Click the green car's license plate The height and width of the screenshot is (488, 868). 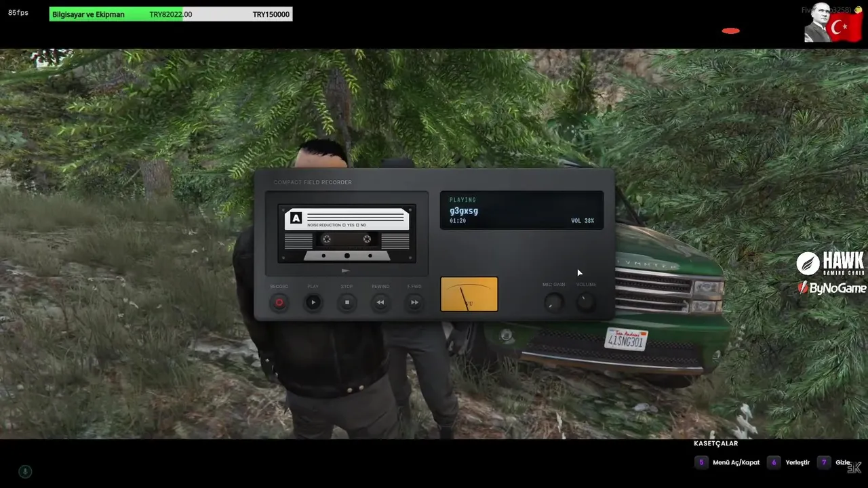point(626,339)
